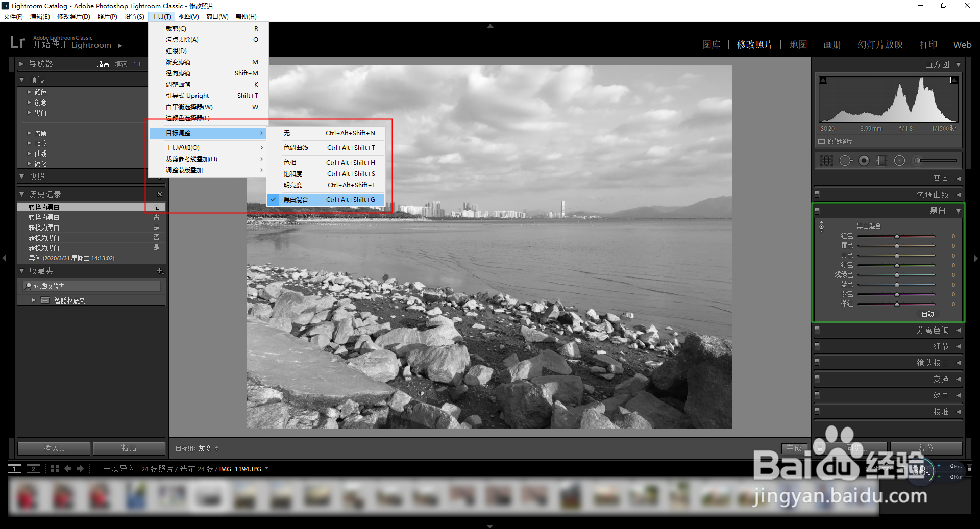Open the grid view icon in filmstrip bar
Screen dimensions: 980x529
point(54,468)
